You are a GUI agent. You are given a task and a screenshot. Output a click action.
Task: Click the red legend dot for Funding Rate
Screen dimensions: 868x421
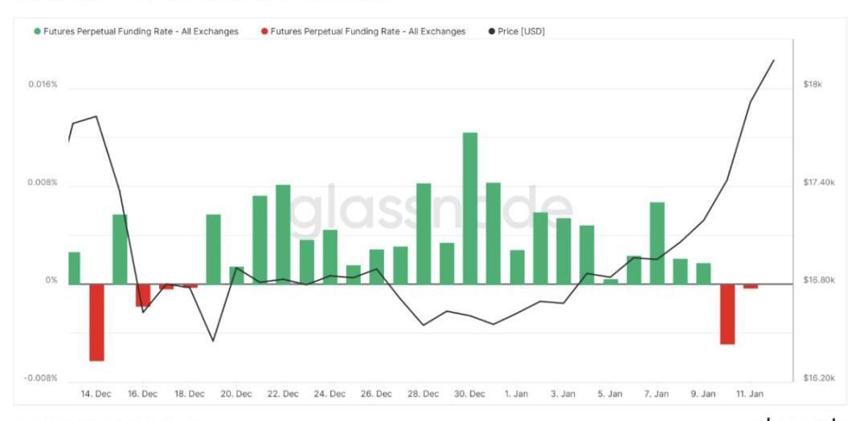click(264, 31)
